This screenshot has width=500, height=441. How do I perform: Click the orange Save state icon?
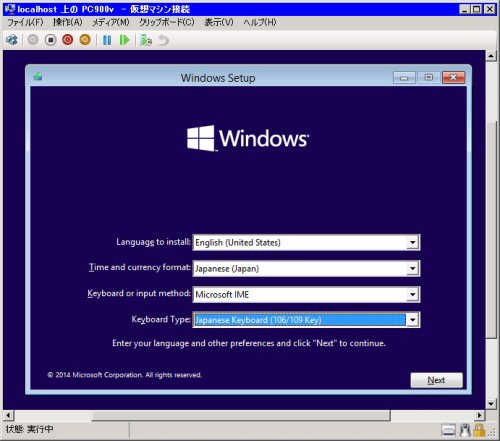pos(85,40)
